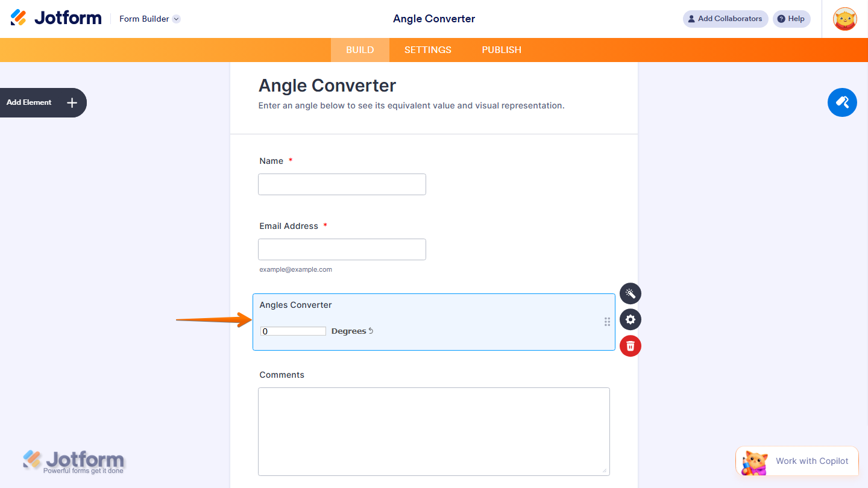
Task: Open Work with Copilot
Action: click(x=797, y=461)
